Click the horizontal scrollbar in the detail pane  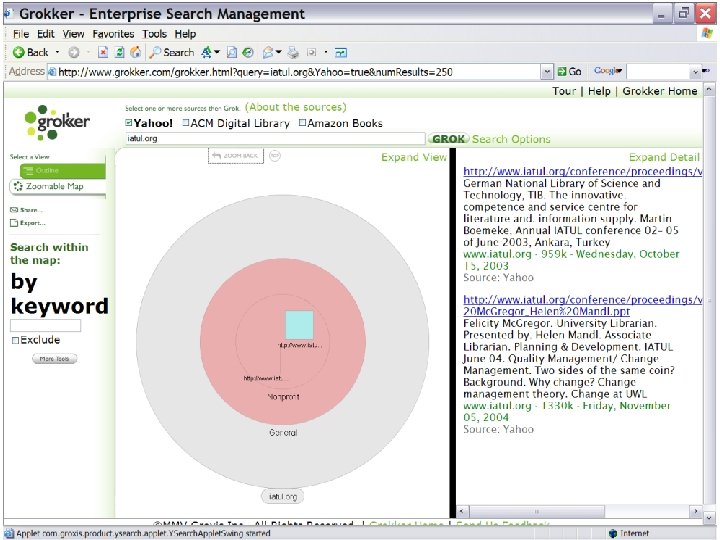click(x=536, y=511)
